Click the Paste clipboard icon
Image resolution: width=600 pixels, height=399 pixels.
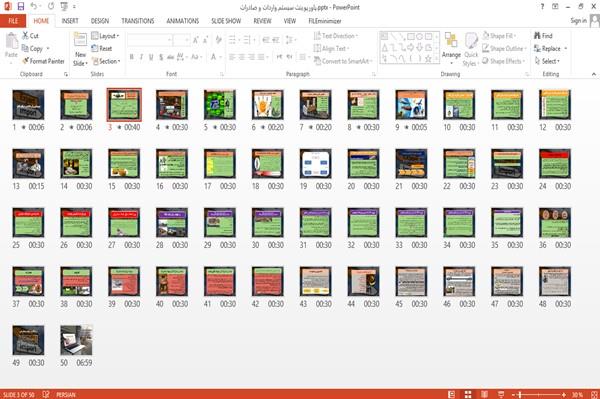click(11, 41)
